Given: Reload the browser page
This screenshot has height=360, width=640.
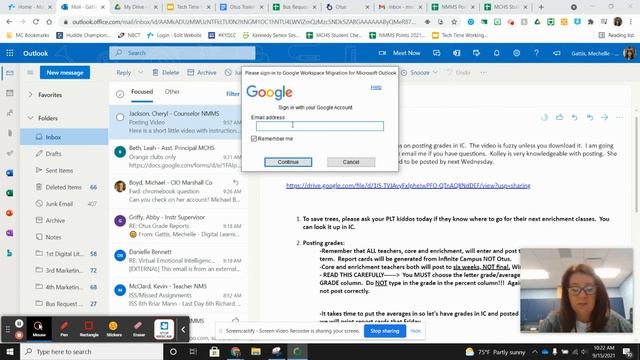Looking at the screenshot, I should tap(36, 22).
